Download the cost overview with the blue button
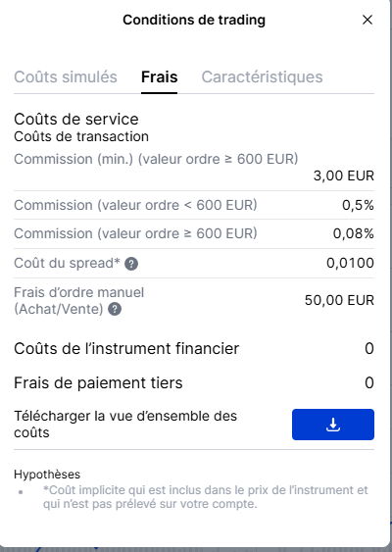Image resolution: width=392 pixels, height=552 pixels. pyautogui.click(x=333, y=425)
